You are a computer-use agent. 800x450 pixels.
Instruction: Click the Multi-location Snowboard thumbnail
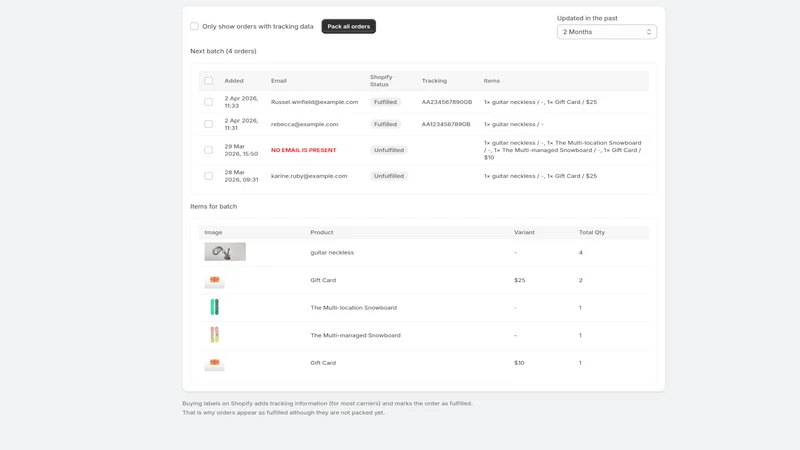pos(214,307)
